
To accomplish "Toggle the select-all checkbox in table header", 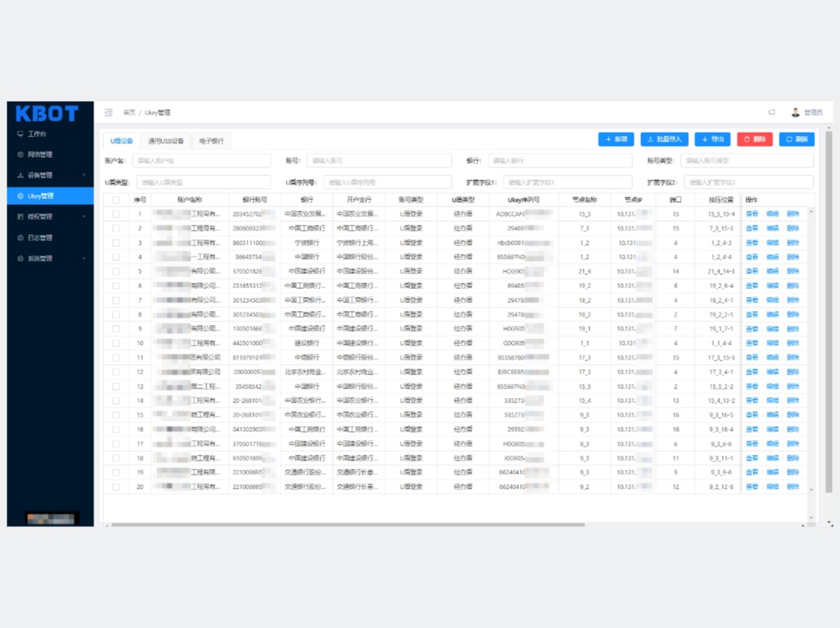I will 116,200.
